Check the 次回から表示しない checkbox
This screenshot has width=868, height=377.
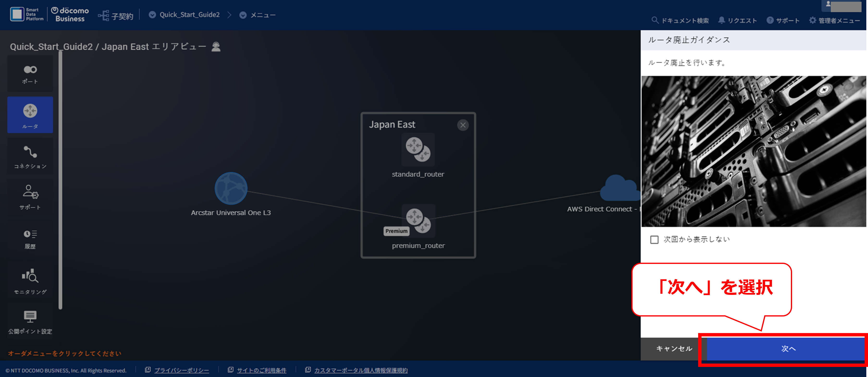[x=654, y=240]
